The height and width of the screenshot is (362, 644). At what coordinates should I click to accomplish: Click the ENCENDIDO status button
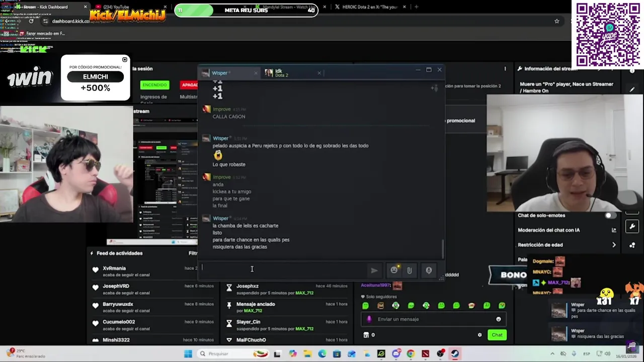pyautogui.click(x=154, y=85)
